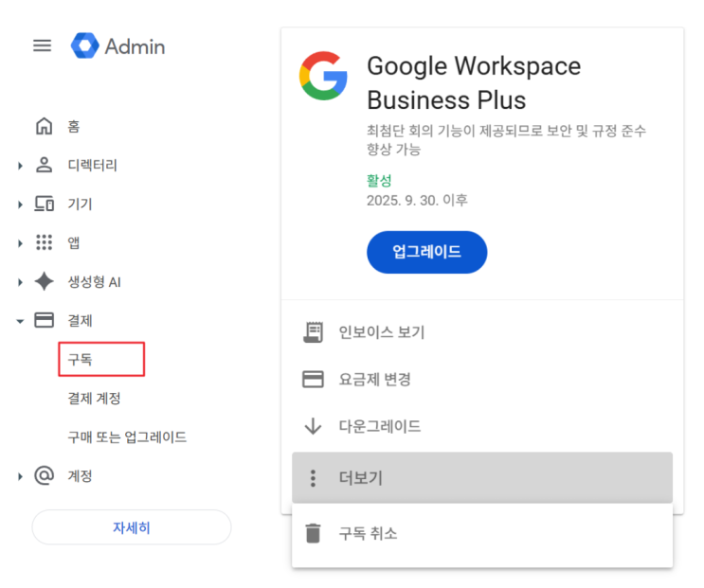Click the Google Admin logo
The height and width of the screenshot is (588, 704).
[x=85, y=45]
